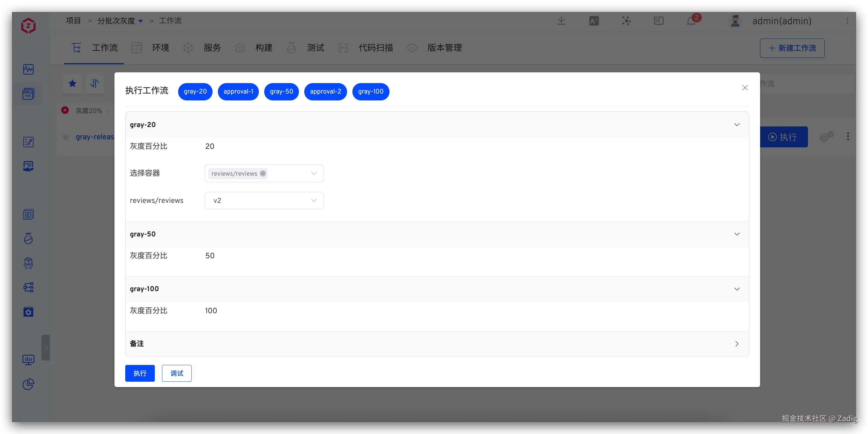Toggle the gray-50 stage pill
Image resolution: width=868 pixels, height=434 pixels.
tap(281, 92)
